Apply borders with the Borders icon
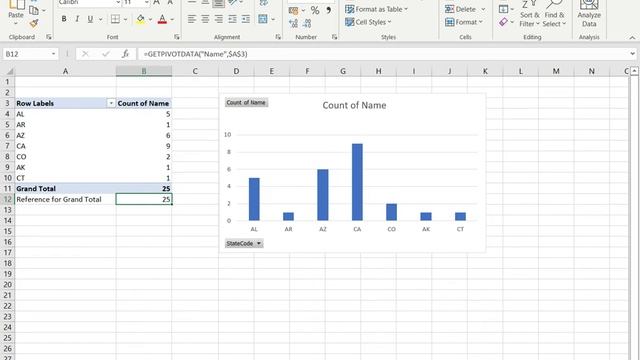This screenshot has height=360, width=640. (x=116, y=19)
